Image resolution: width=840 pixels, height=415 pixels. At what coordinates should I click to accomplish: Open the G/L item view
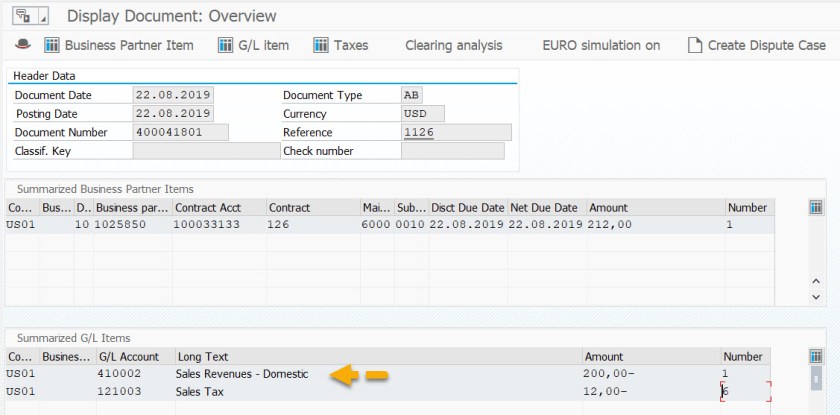click(x=253, y=45)
